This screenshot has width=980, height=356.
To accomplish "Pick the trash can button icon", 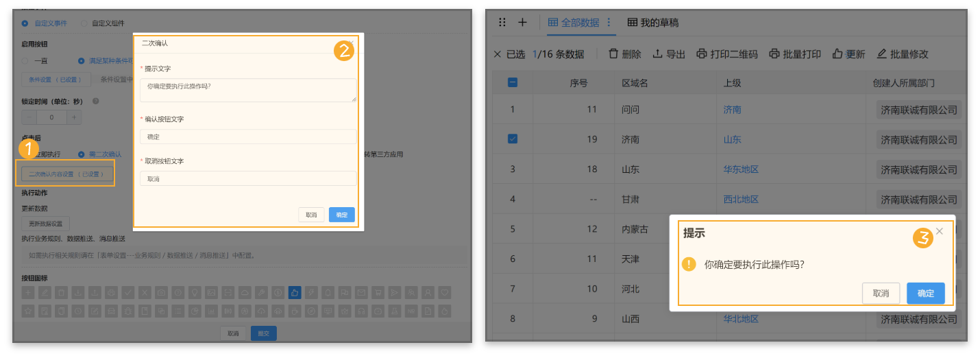I will click(x=61, y=293).
